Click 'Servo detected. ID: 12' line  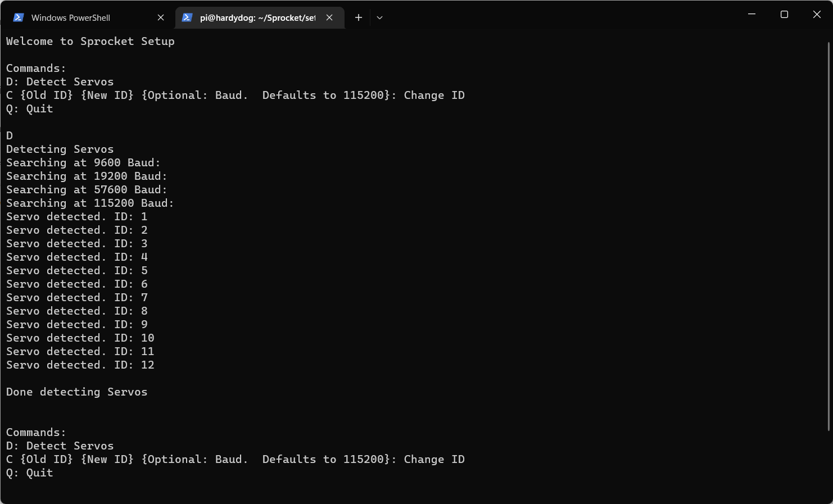click(x=80, y=365)
